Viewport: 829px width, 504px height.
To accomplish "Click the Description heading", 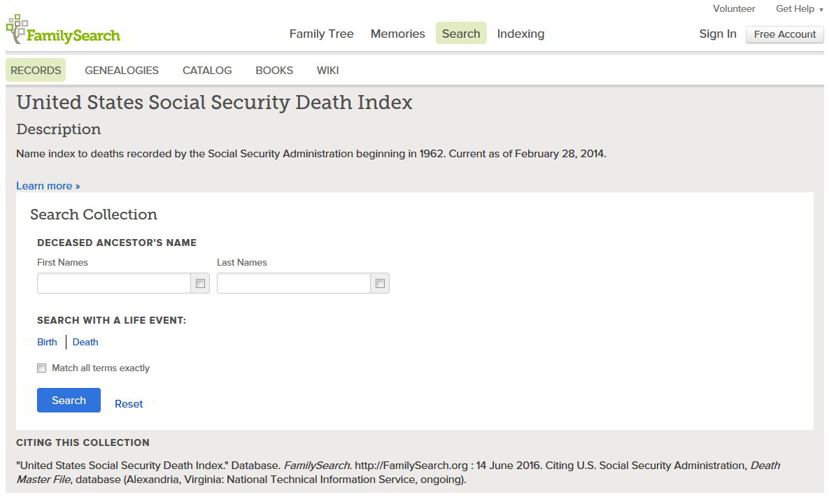I will click(x=59, y=129).
